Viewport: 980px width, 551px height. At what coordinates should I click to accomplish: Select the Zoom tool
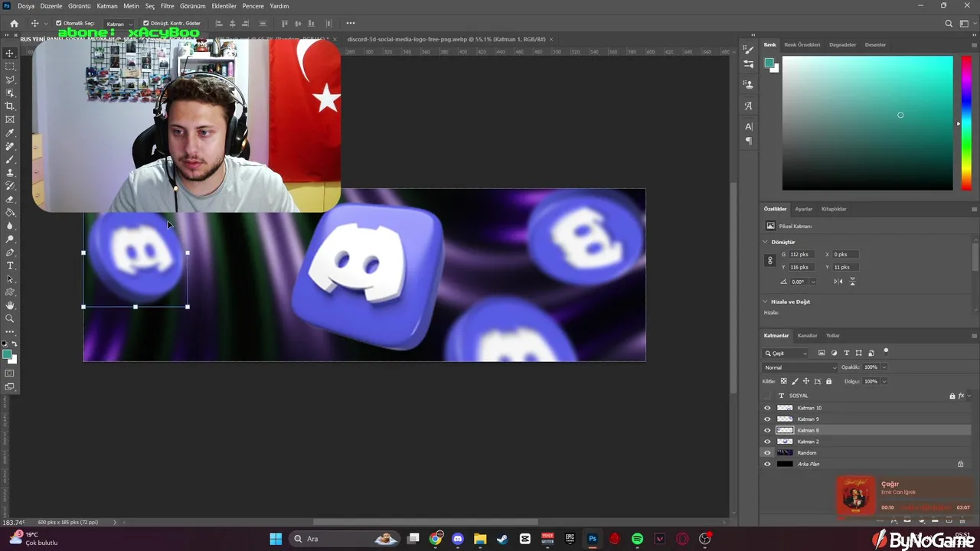10,318
